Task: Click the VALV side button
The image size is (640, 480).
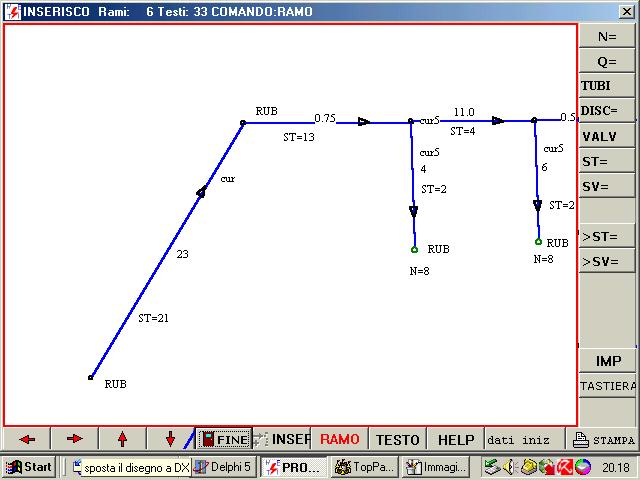Action: coord(607,136)
